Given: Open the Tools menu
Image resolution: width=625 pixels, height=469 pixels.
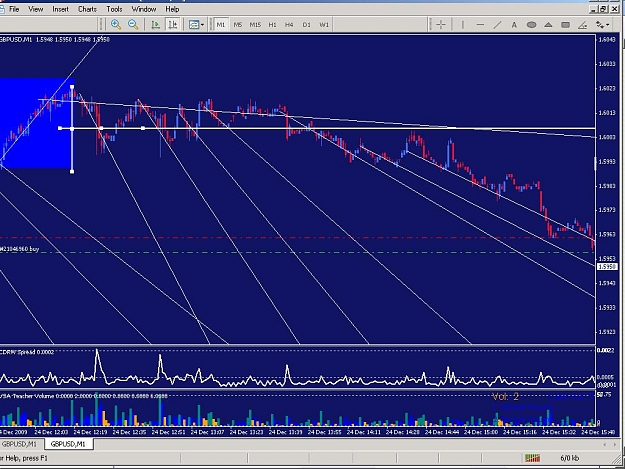Looking at the screenshot, I should (114, 9).
